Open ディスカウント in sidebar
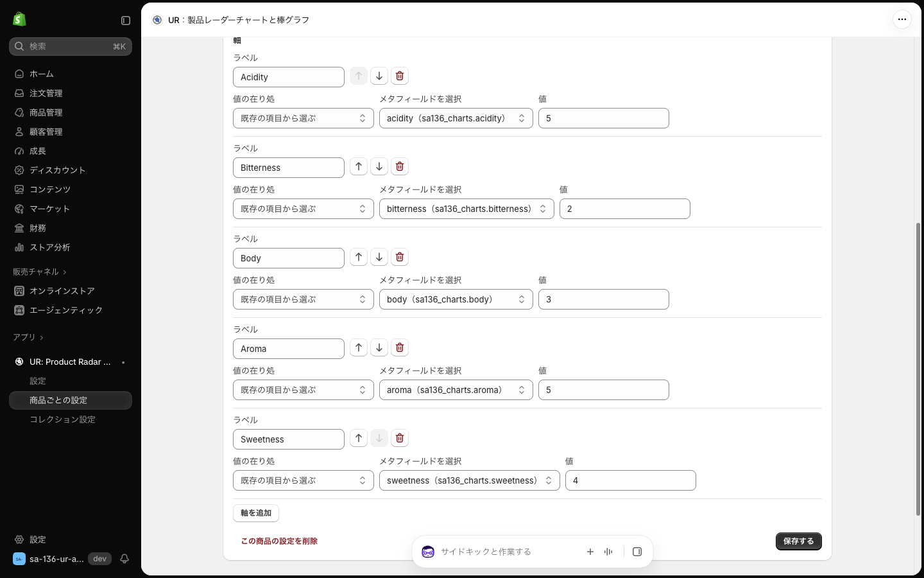Viewport: 924px width, 578px height. 71,170
